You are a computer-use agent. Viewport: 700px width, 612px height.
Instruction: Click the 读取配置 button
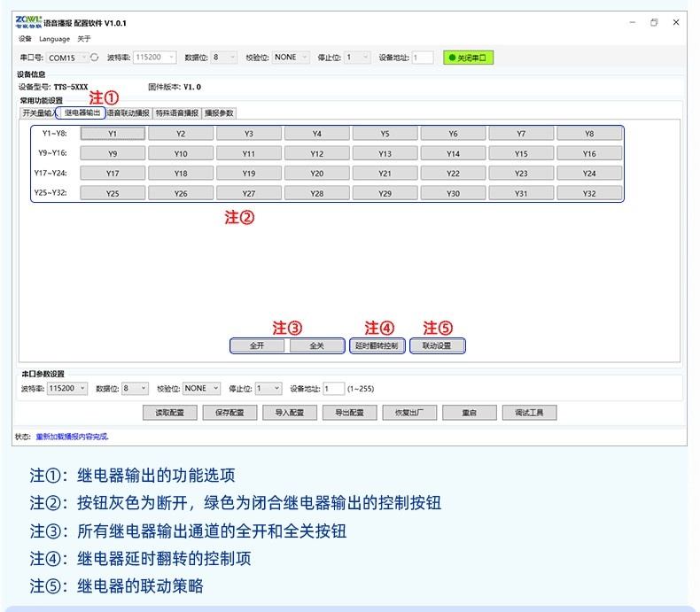tap(169, 413)
